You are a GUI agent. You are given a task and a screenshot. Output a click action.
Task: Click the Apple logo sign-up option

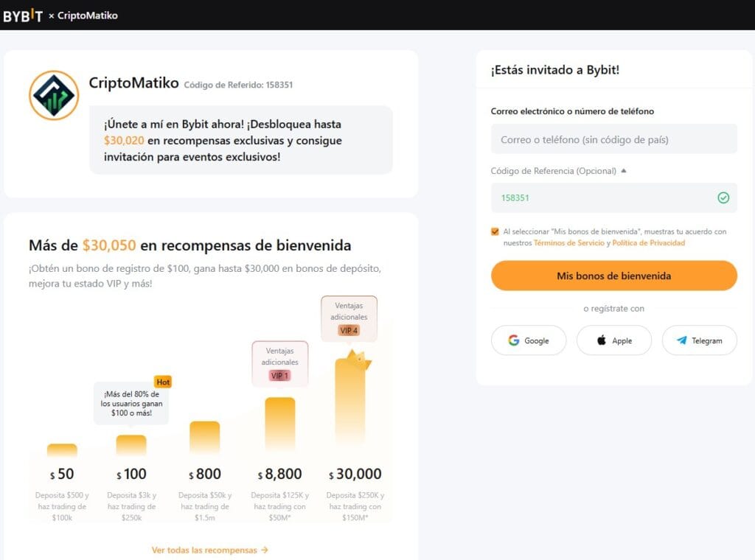[x=602, y=340]
